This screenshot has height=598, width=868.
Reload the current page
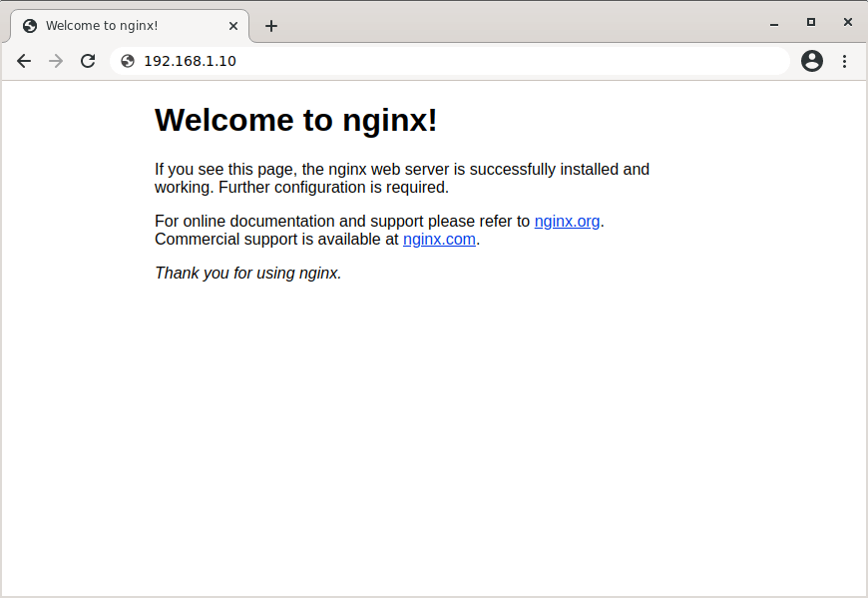click(x=88, y=61)
